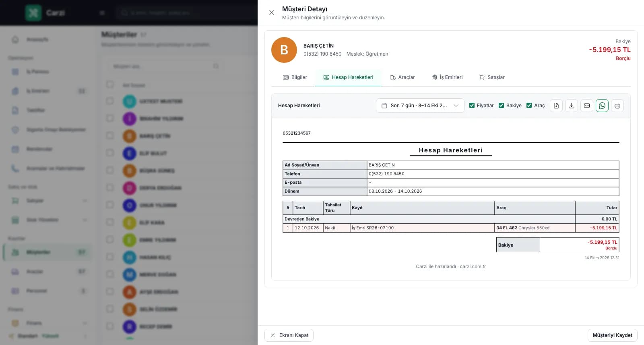Click the orange B customer avatar

(x=284, y=50)
